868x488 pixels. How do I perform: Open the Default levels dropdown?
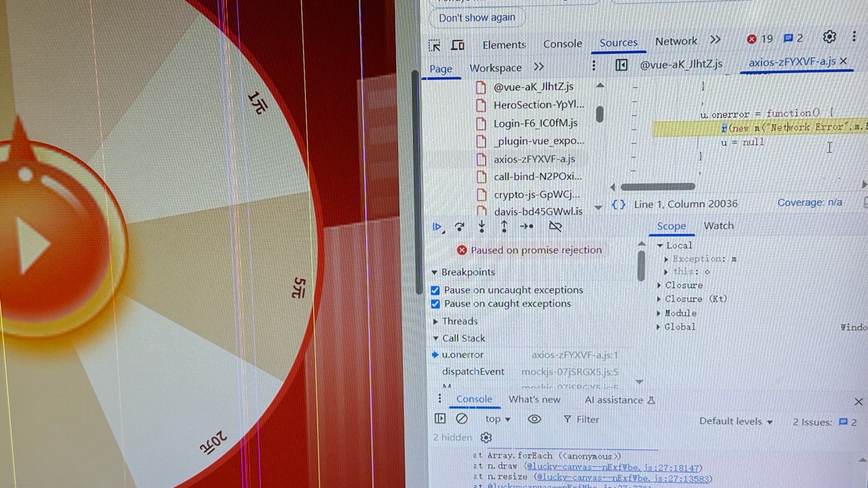pos(736,421)
